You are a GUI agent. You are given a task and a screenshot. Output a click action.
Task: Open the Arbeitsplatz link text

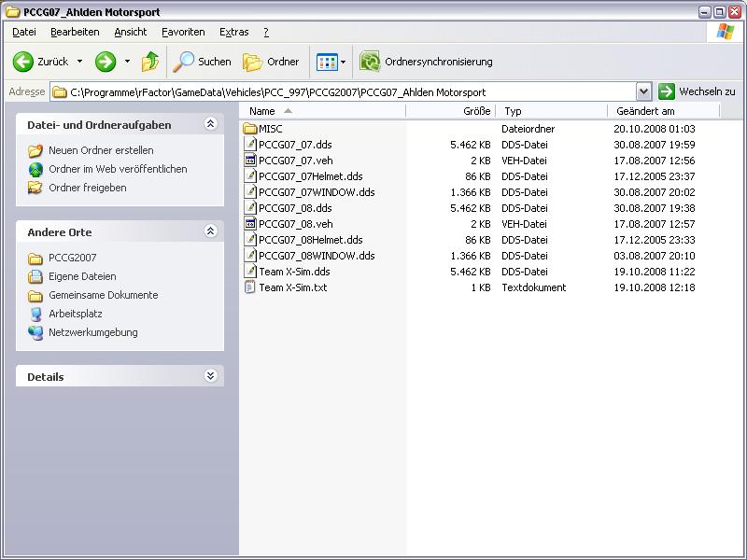coord(76,314)
